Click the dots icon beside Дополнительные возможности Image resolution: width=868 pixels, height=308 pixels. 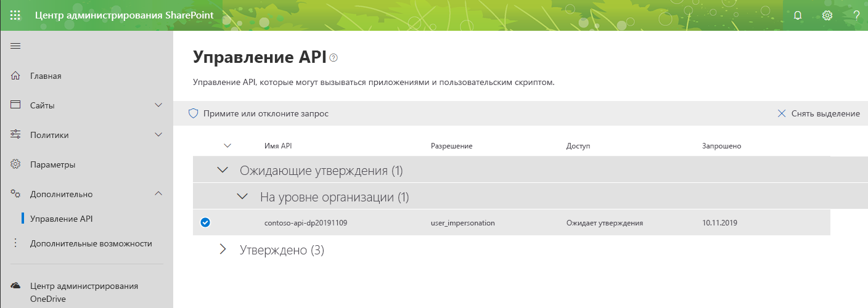pyautogui.click(x=16, y=243)
